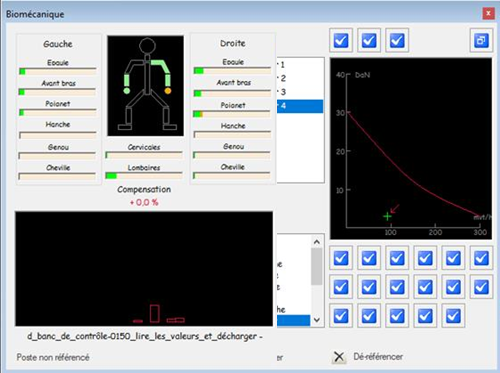Click the green left hand on the mannequin
This screenshot has height=373, width=500.
(x=127, y=91)
